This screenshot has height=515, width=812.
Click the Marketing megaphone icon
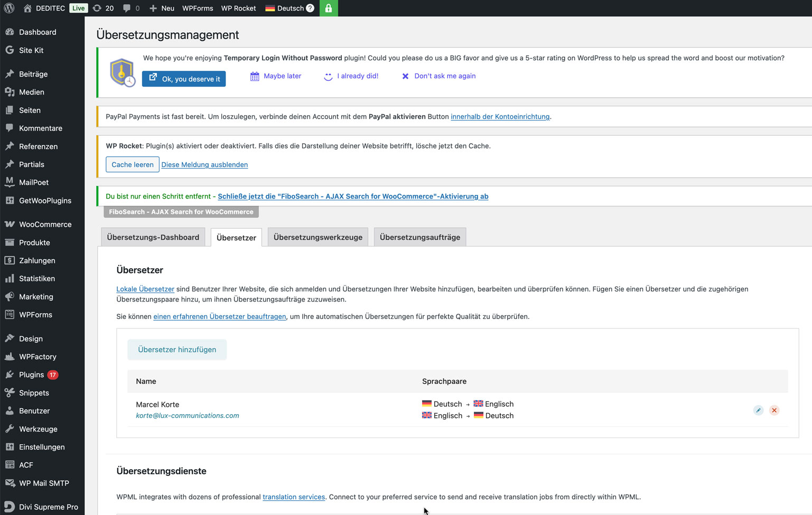tap(10, 296)
